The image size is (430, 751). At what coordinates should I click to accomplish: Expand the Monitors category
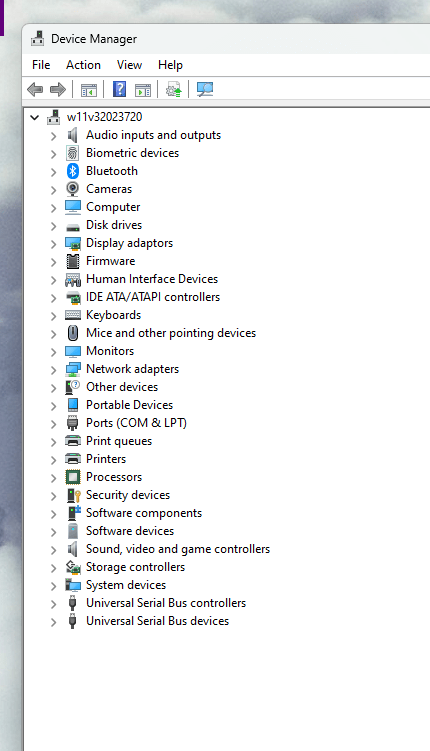(54, 352)
